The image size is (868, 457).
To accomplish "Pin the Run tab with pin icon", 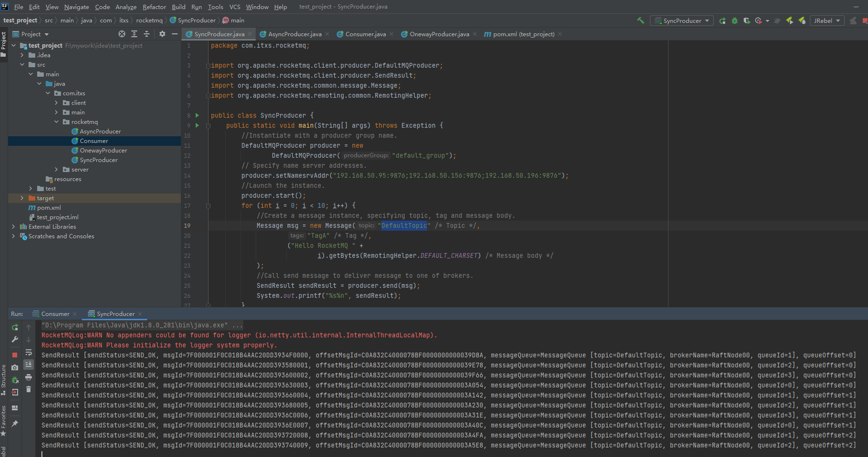I will 15,423.
